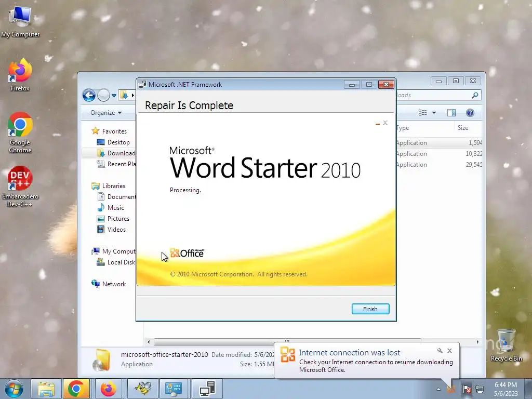Select .NET Framework setup taskbar button
Screen dimensions: 532x399
coord(207,389)
